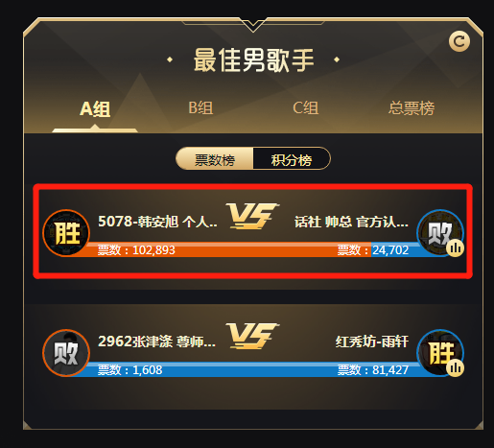Click the 话社 帅总 loser avatar
Viewport: 494px width, 448px height.
tap(440, 233)
